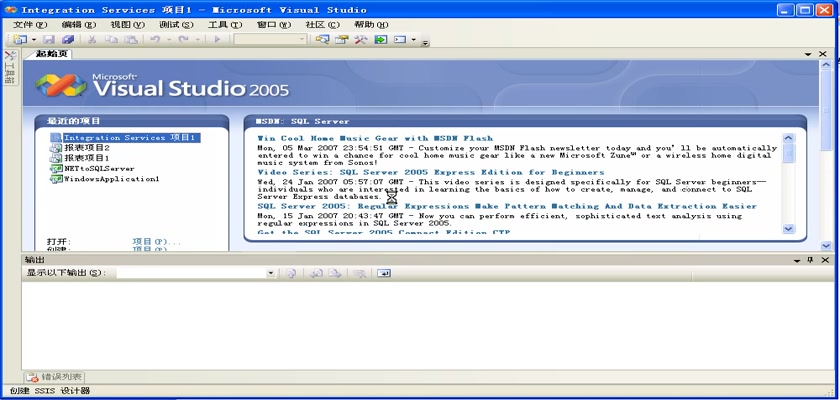Click the start page scroll-down arrow
Viewport: 840px width, 400px height.
click(826, 246)
